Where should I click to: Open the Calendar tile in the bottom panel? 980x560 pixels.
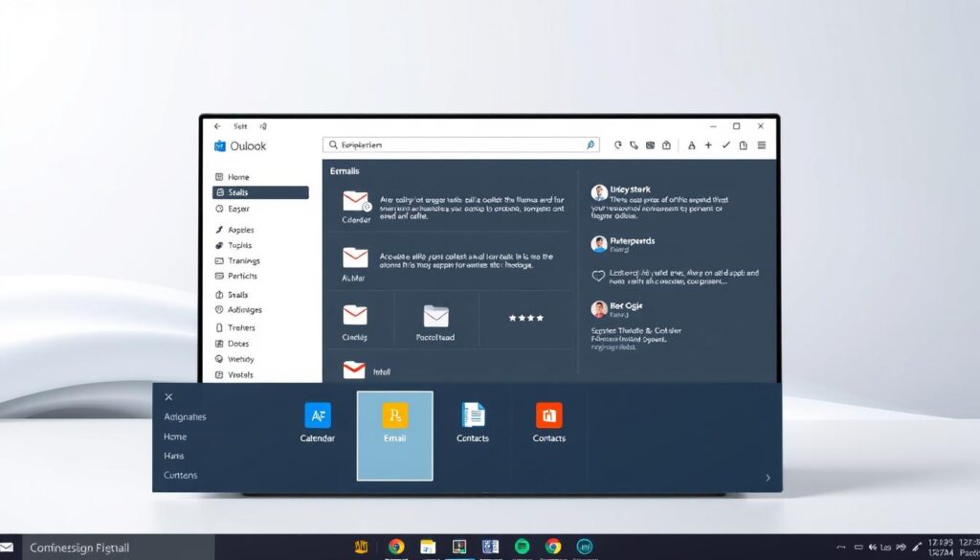click(318, 423)
